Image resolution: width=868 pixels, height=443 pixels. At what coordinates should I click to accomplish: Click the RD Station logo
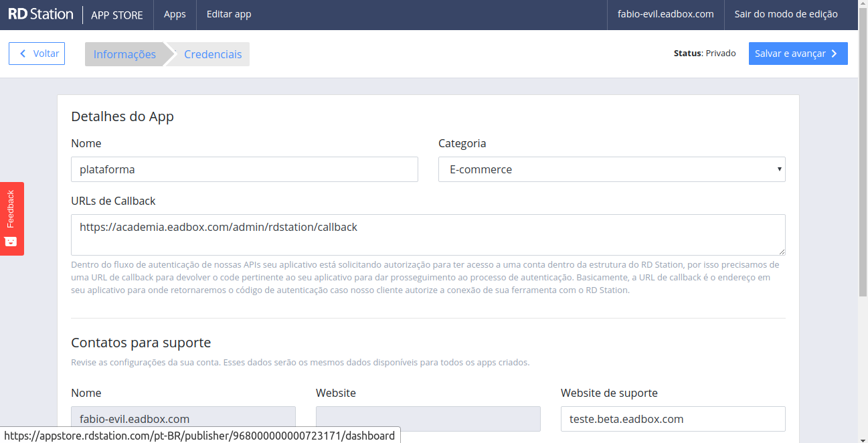click(x=41, y=14)
